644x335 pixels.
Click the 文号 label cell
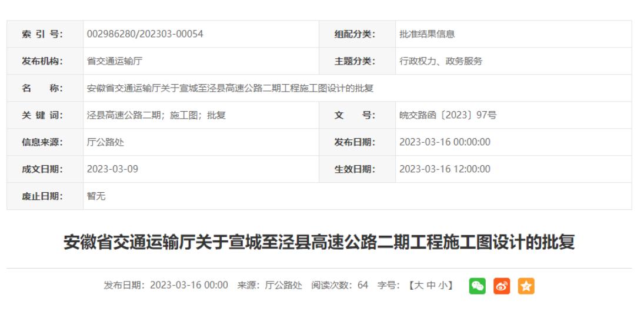tap(358, 115)
